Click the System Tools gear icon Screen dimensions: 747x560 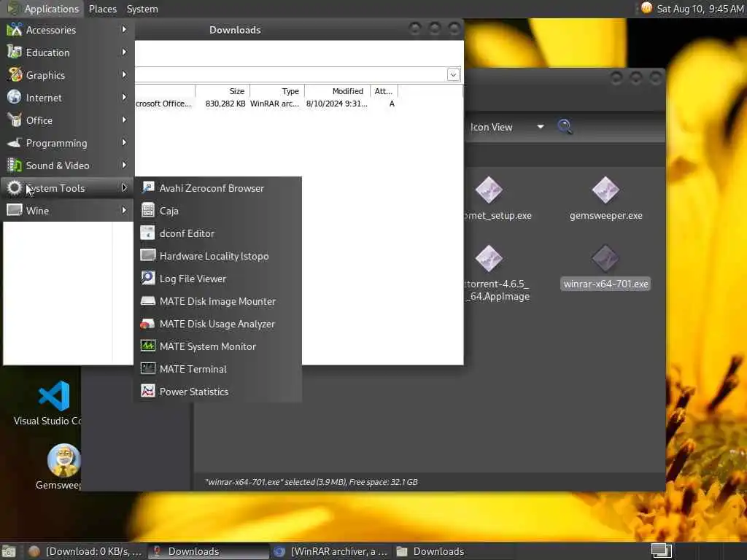coord(15,188)
